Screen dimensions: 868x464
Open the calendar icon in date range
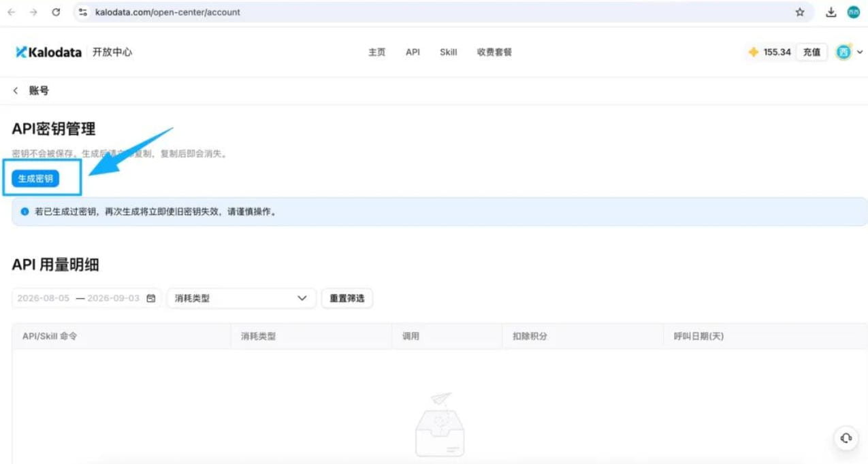tap(151, 298)
